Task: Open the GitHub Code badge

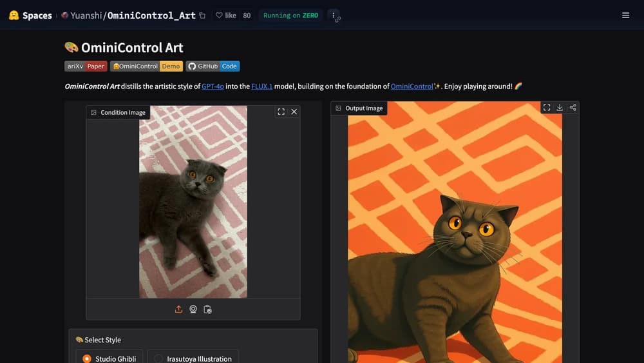Action: pos(213,66)
